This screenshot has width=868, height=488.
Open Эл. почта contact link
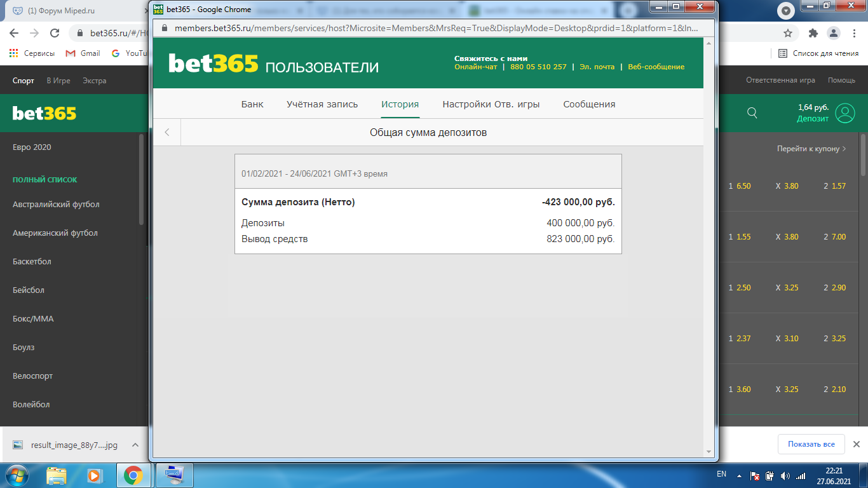pos(597,67)
